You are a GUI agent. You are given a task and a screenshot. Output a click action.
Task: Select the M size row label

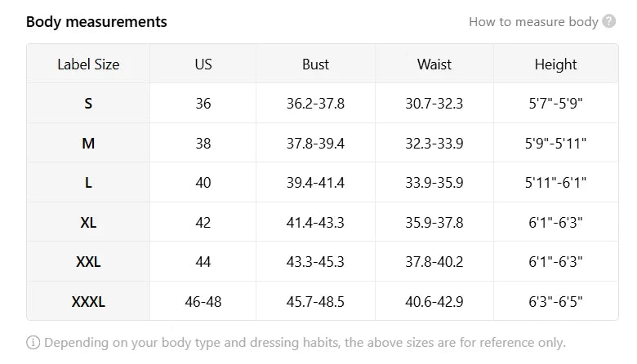88,144
